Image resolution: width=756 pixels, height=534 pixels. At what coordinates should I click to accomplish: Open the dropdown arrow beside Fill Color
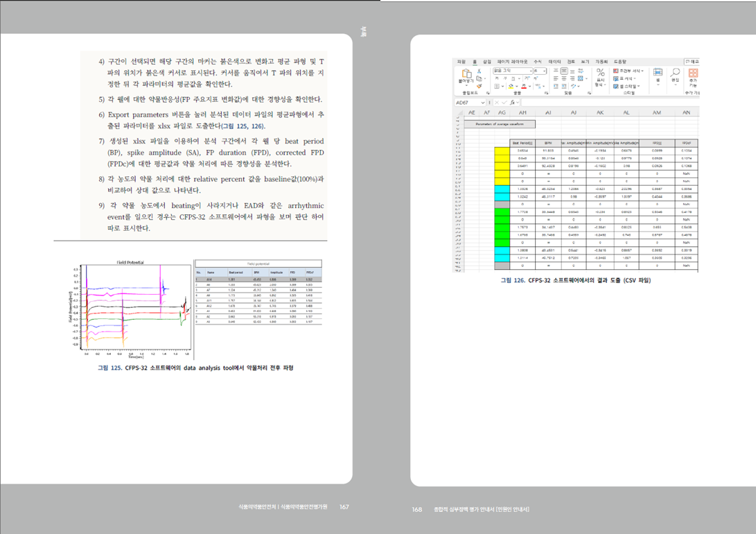coord(517,87)
